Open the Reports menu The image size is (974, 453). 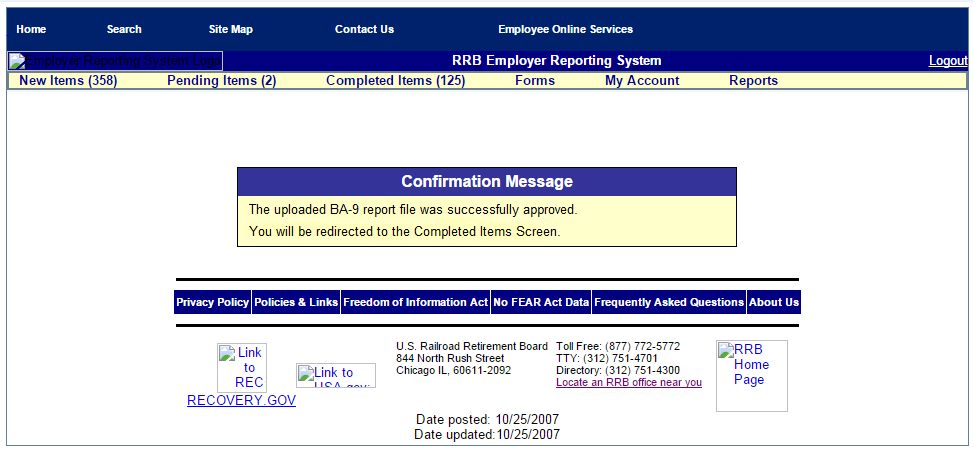pyautogui.click(x=753, y=81)
